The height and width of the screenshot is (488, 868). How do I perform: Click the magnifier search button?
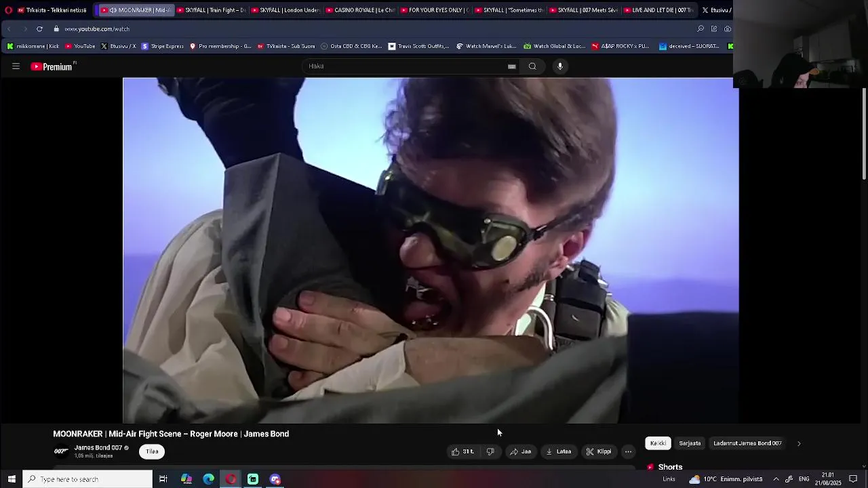(x=532, y=66)
